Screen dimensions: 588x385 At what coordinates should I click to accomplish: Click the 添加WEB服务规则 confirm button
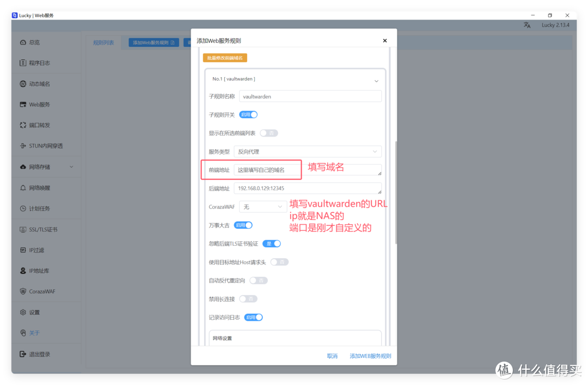click(371, 356)
